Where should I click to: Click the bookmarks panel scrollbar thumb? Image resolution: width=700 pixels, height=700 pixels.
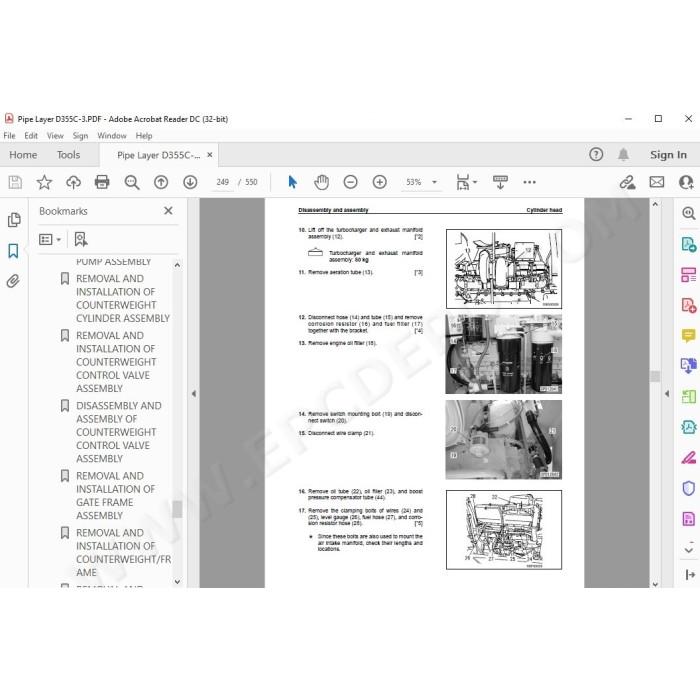(177, 509)
